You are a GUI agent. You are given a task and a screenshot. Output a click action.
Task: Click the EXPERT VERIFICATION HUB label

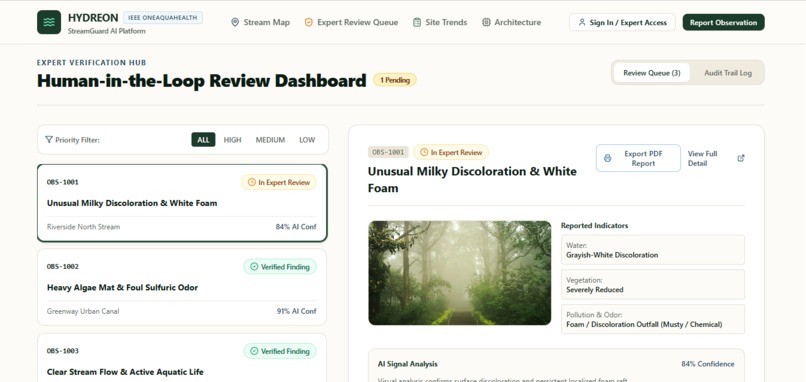[x=91, y=62]
